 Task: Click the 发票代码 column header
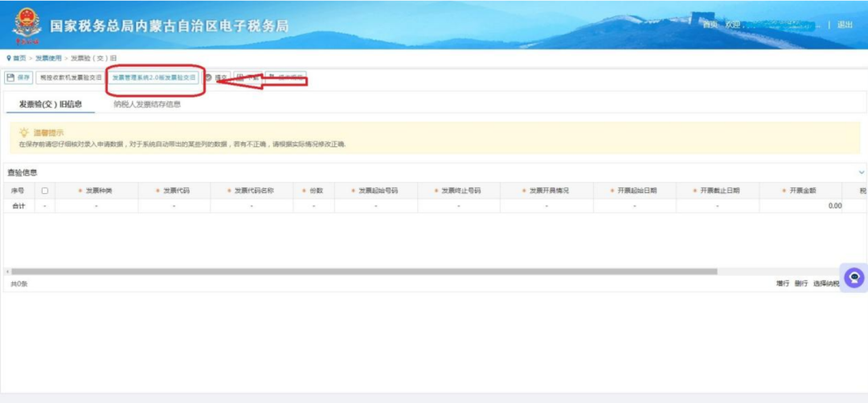[x=174, y=191]
